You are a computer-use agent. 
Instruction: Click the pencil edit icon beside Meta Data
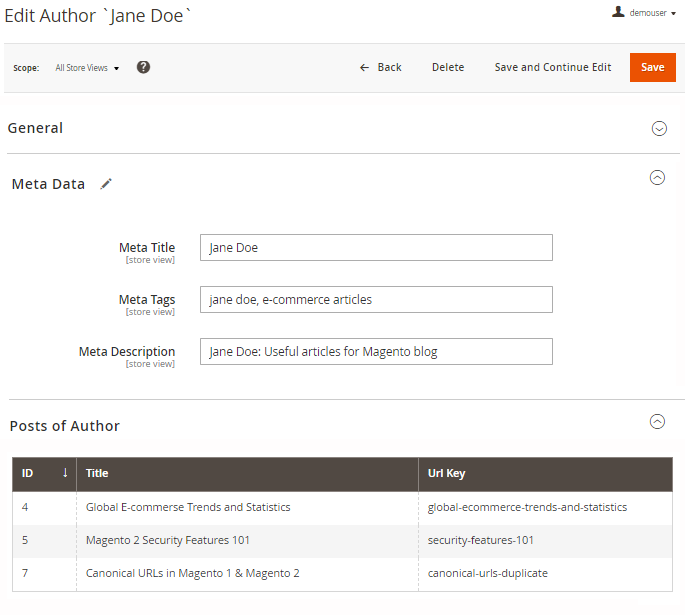click(106, 184)
